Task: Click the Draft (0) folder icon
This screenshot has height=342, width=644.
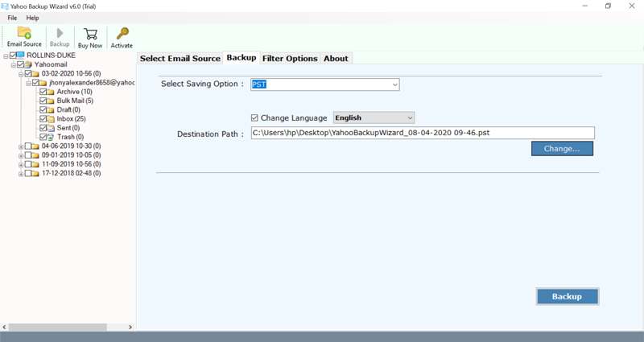Action: point(51,109)
